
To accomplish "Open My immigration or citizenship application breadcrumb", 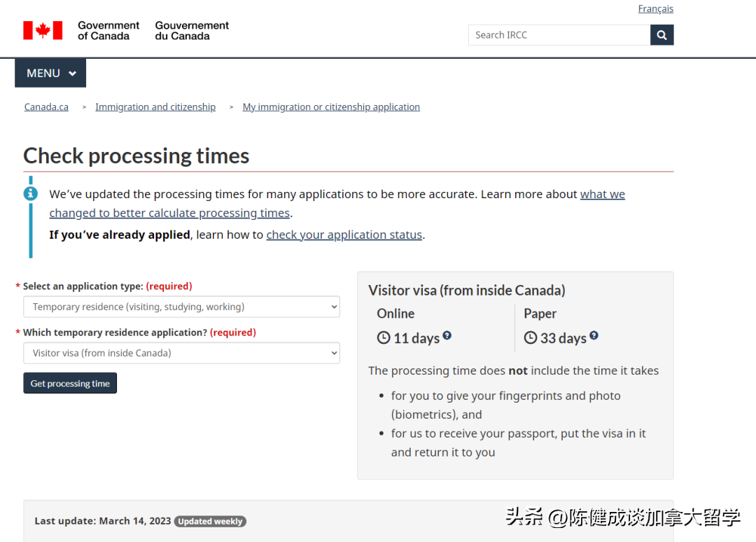I will point(331,107).
